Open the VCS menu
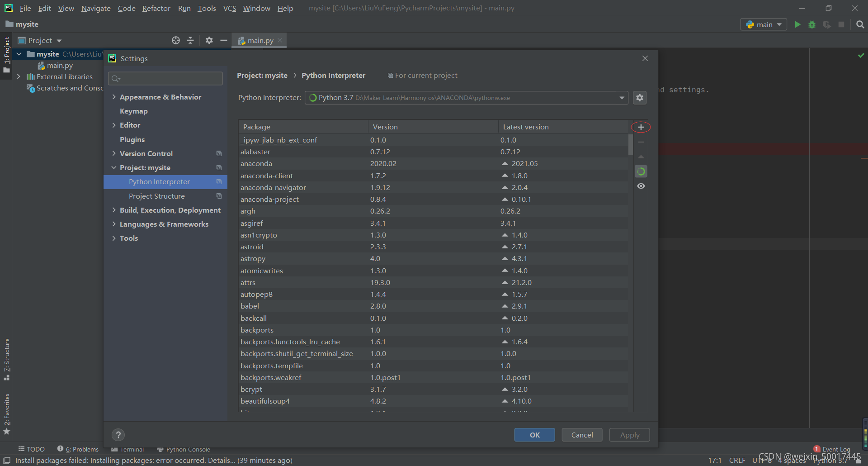Image resolution: width=868 pixels, height=466 pixels. click(230, 8)
